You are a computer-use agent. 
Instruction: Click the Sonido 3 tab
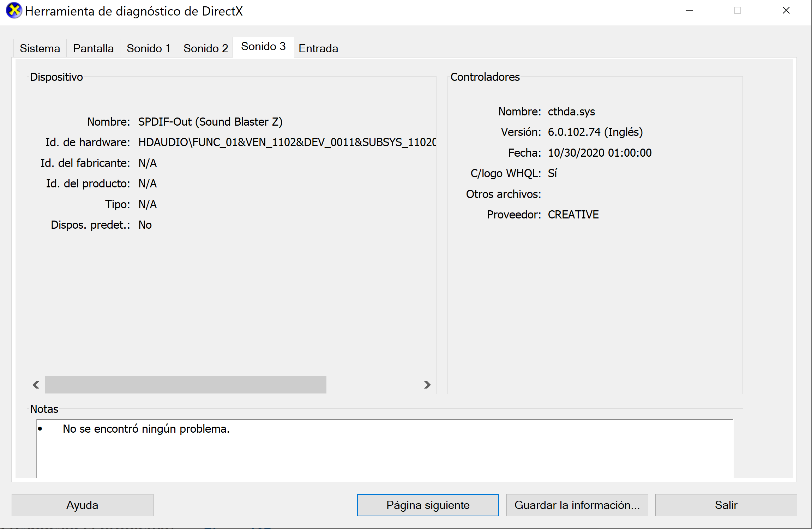click(x=263, y=47)
